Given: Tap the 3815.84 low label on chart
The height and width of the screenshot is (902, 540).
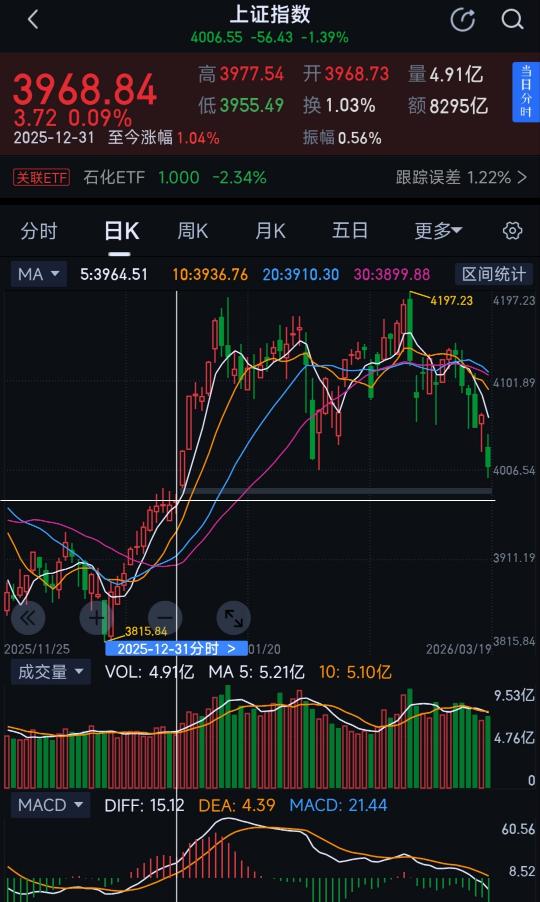Looking at the screenshot, I should [x=146, y=631].
